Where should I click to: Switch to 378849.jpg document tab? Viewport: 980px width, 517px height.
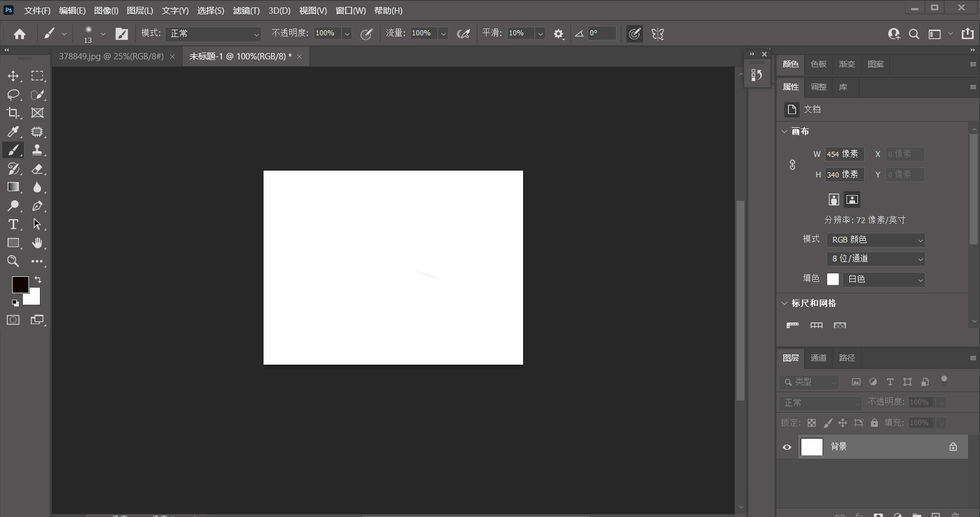[x=111, y=56]
